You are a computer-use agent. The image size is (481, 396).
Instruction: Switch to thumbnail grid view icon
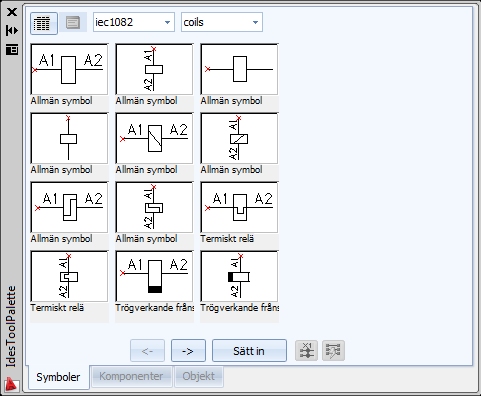click(x=44, y=23)
